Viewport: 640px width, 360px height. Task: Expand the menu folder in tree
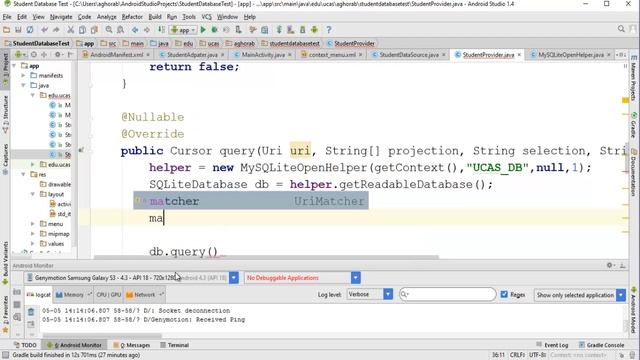point(33,224)
